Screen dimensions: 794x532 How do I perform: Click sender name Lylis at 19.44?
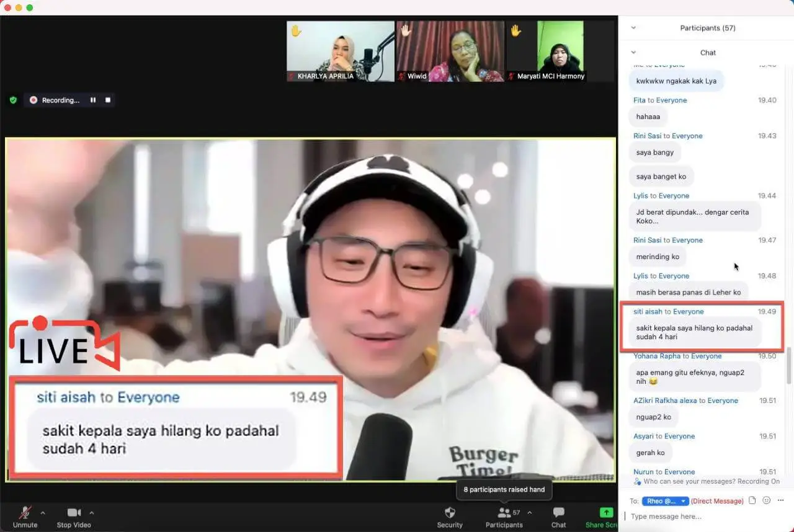tap(641, 195)
